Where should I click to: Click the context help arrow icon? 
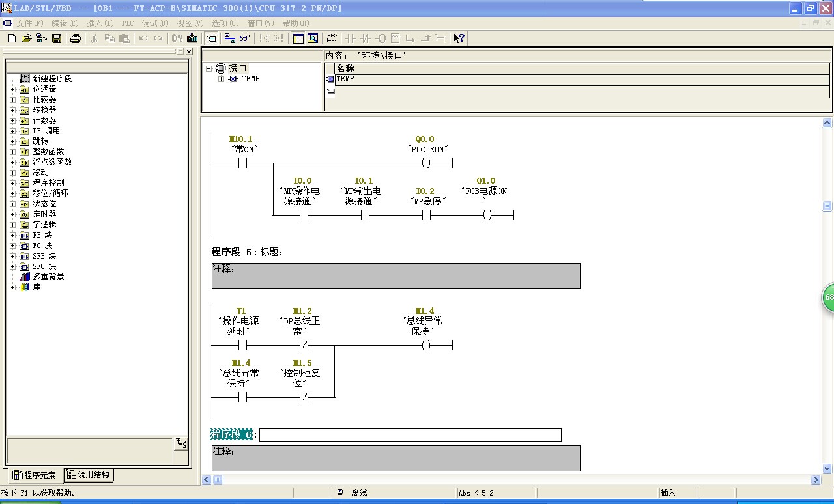tap(459, 38)
